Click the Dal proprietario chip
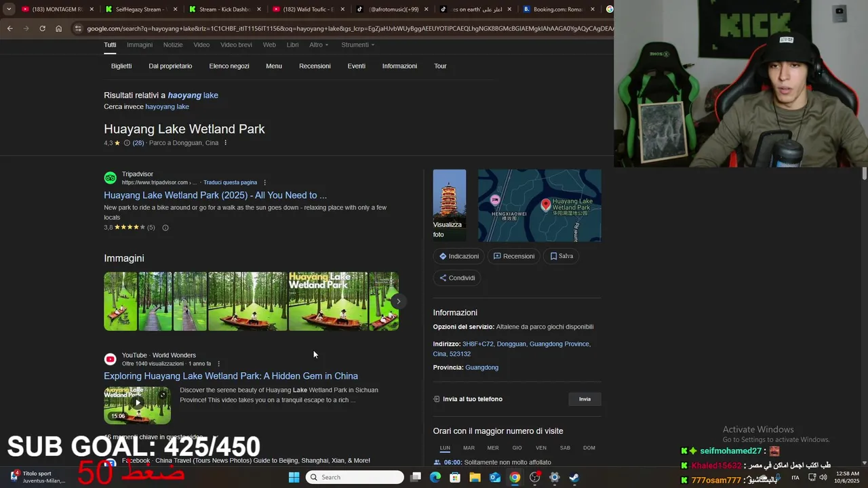 170,66
